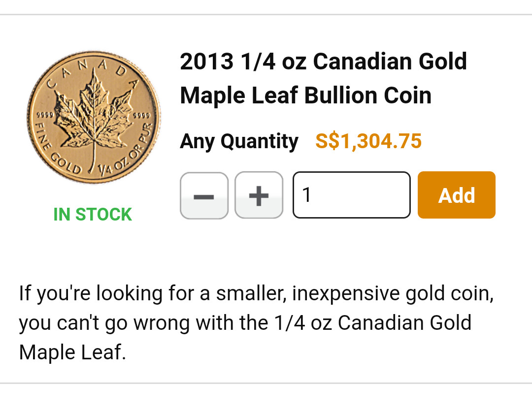Click the minus icon to decrease quantity
The height and width of the screenshot is (414, 532).
click(x=204, y=195)
